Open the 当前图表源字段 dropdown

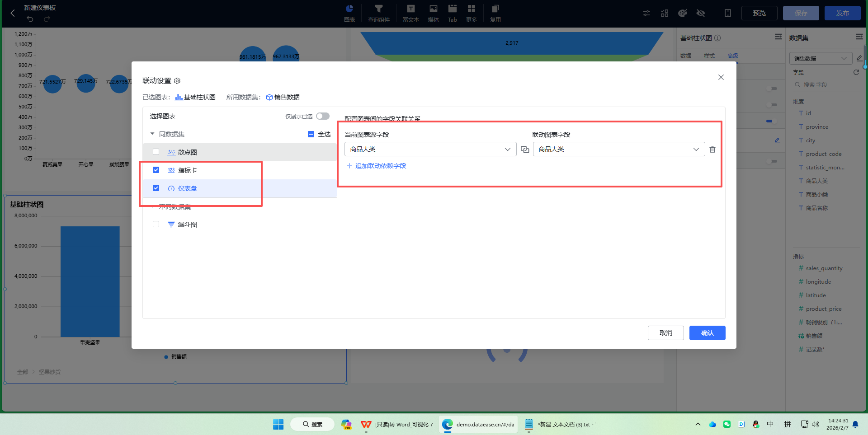pyautogui.click(x=508, y=149)
